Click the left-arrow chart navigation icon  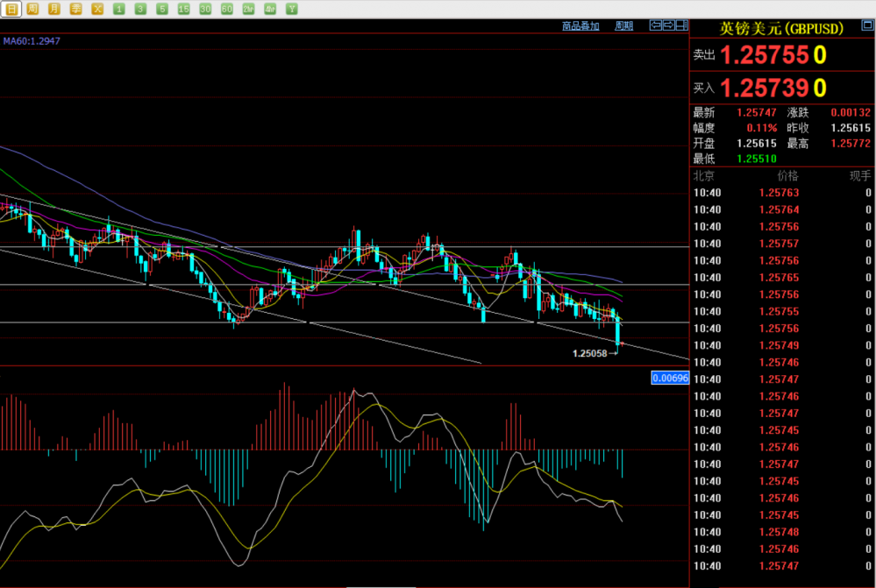click(656, 25)
